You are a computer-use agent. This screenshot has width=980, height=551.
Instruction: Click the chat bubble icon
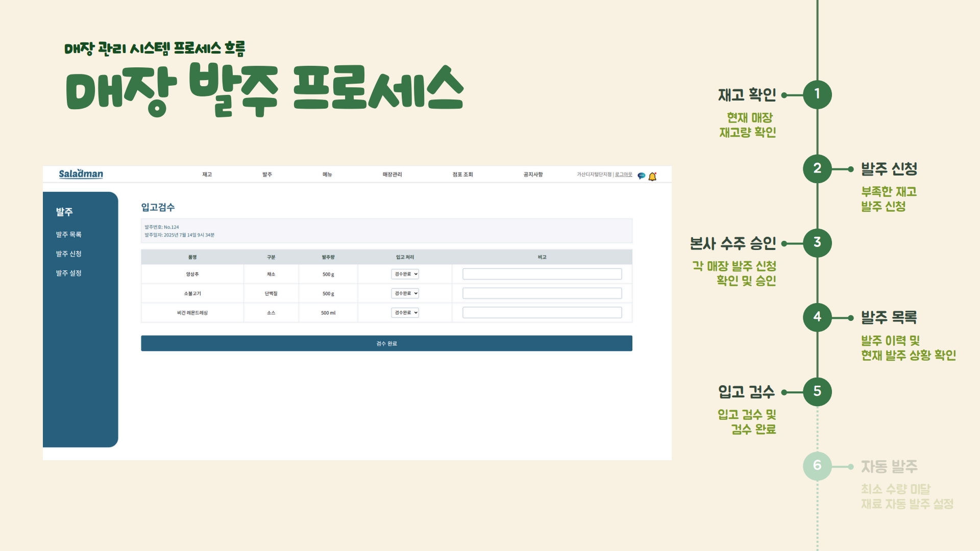point(642,176)
